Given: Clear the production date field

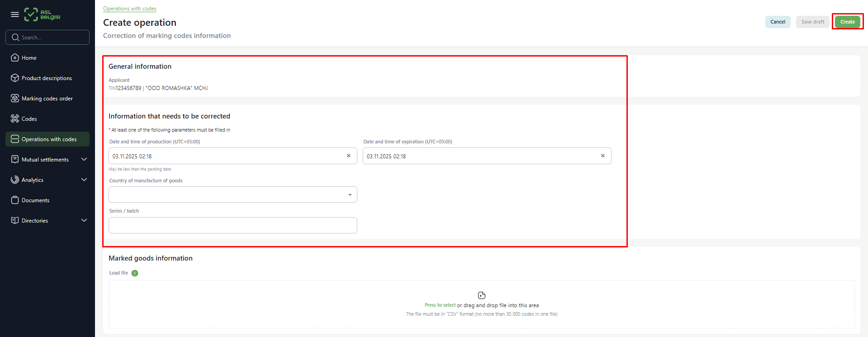Looking at the screenshot, I should click(348, 156).
